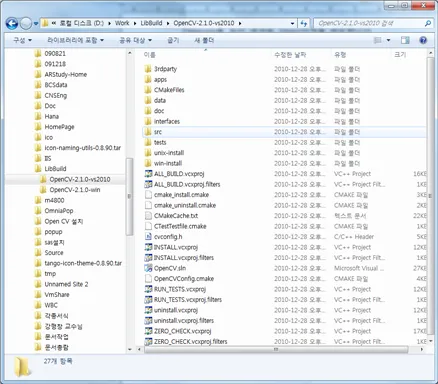Screen dimensions: 438x384
Task: Select the apps folder icon
Action: (x=148, y=79)
